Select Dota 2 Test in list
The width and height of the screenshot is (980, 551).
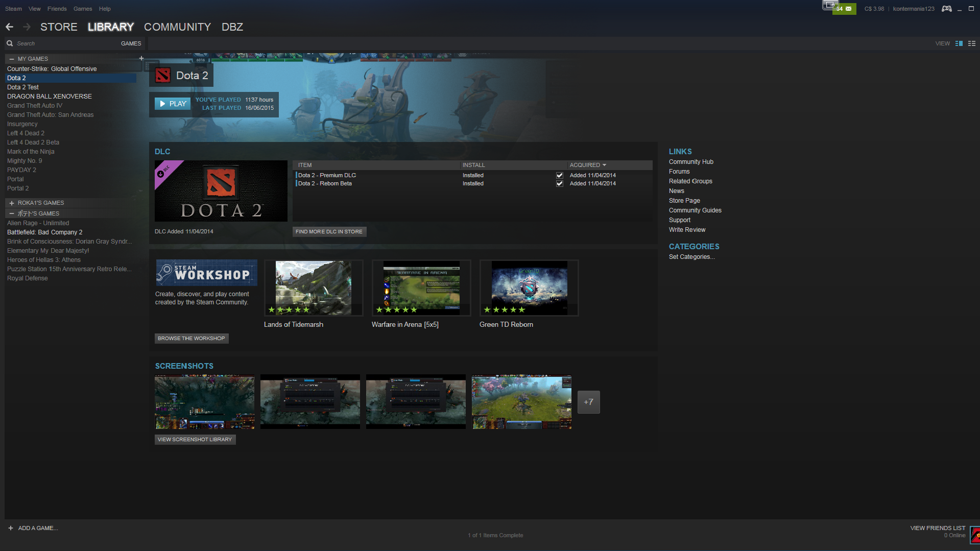tap(23, 87)
